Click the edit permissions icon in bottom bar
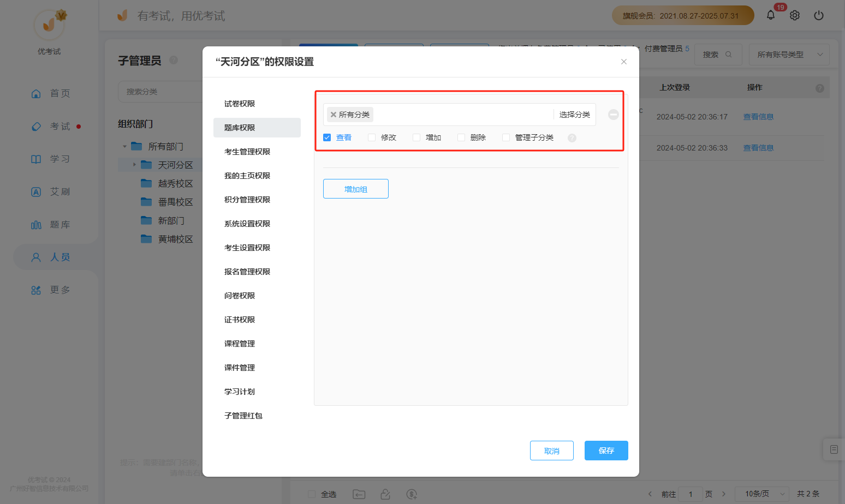Screen dimensions: 845x504 click(385, 494)
